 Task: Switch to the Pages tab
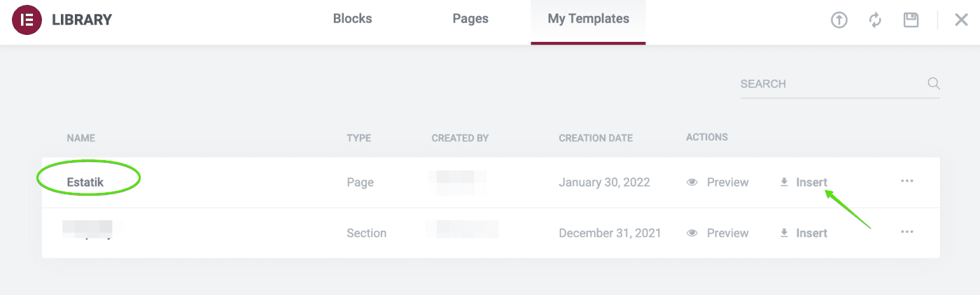click(470, 20)
